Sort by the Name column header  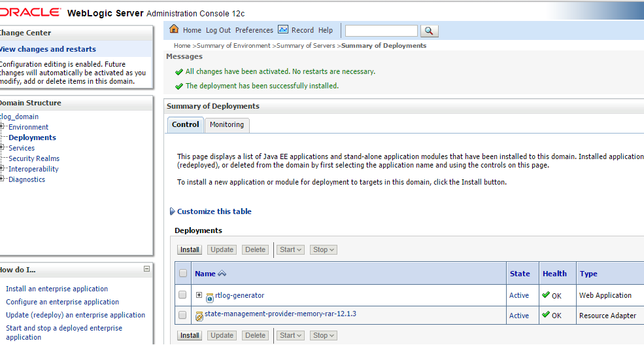coord(205,274)
